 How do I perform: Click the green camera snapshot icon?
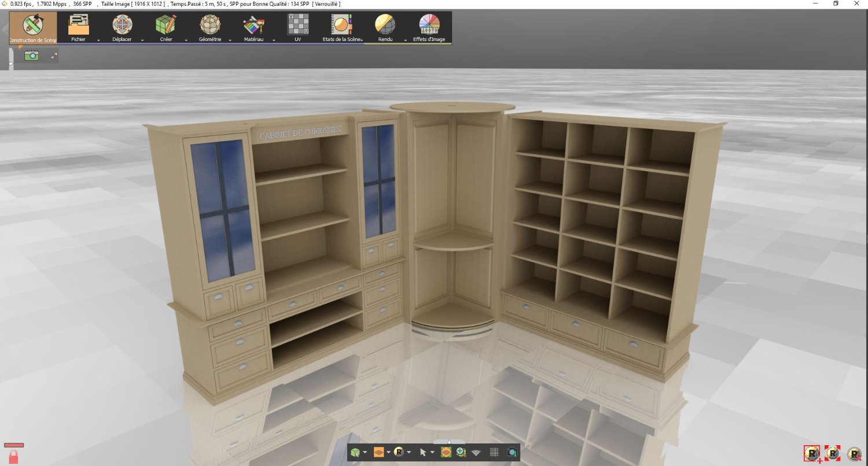click(31, 56)
